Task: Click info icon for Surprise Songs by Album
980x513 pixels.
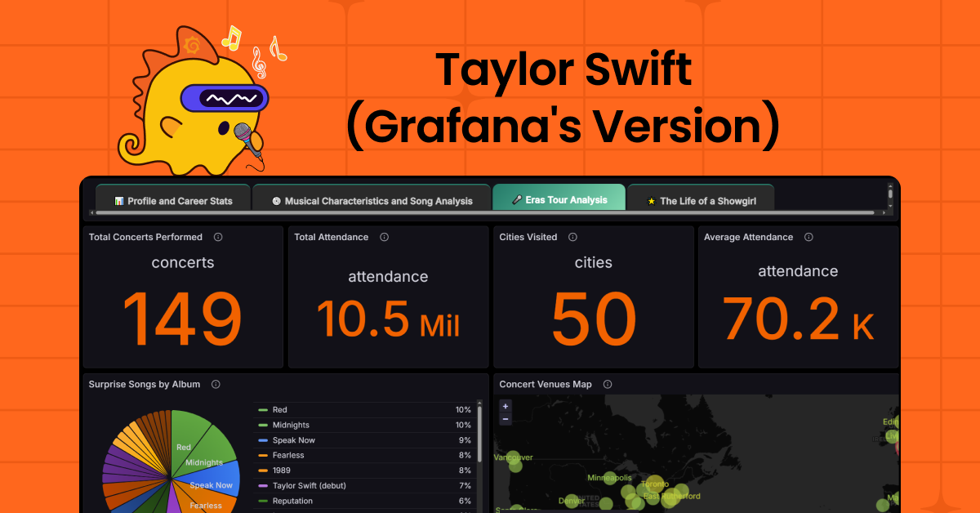Action: pos(216,384)
